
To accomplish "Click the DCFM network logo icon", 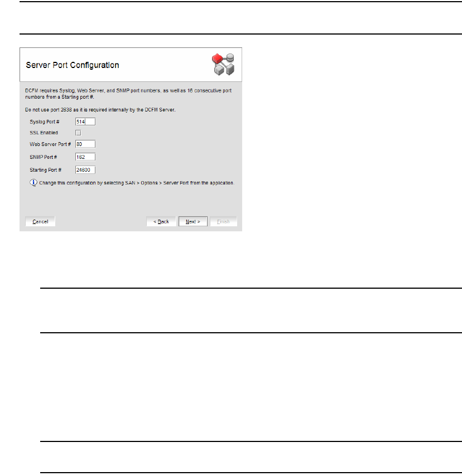I will (x=223, y=64).
